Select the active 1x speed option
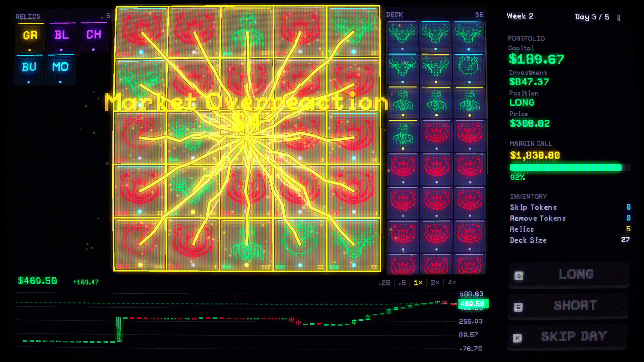Image resolution: width=644 pixels, height=362 pixels. (418, 283)
